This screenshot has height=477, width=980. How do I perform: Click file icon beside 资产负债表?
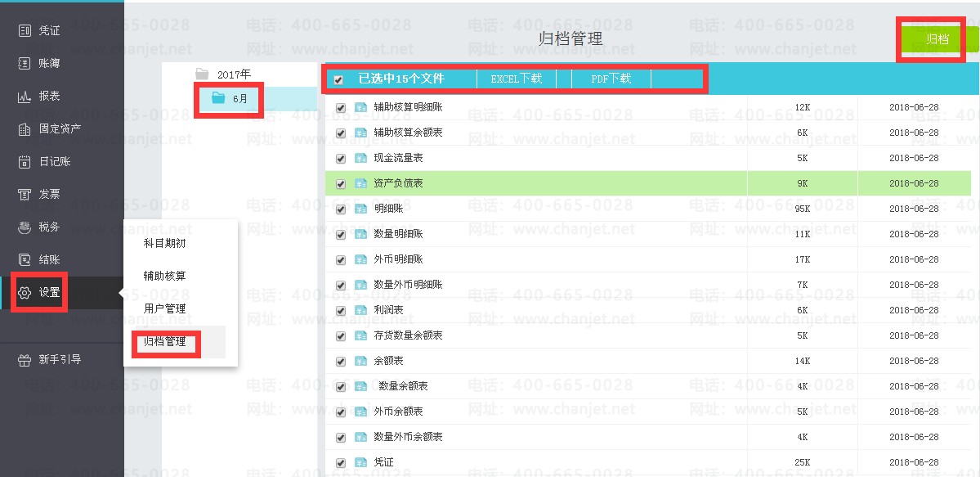coord(360,183)
